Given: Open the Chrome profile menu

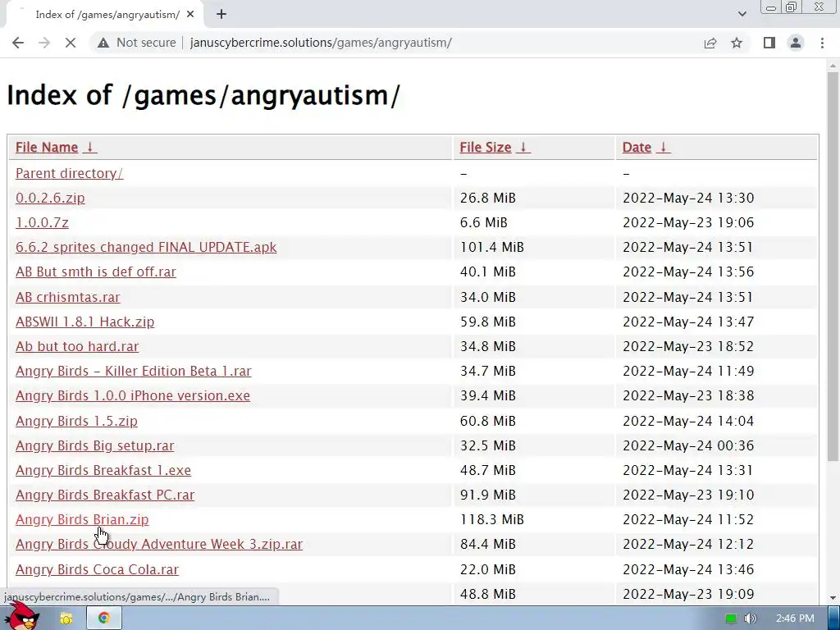Looking at the screenshot, I should (x=796, y=43).
